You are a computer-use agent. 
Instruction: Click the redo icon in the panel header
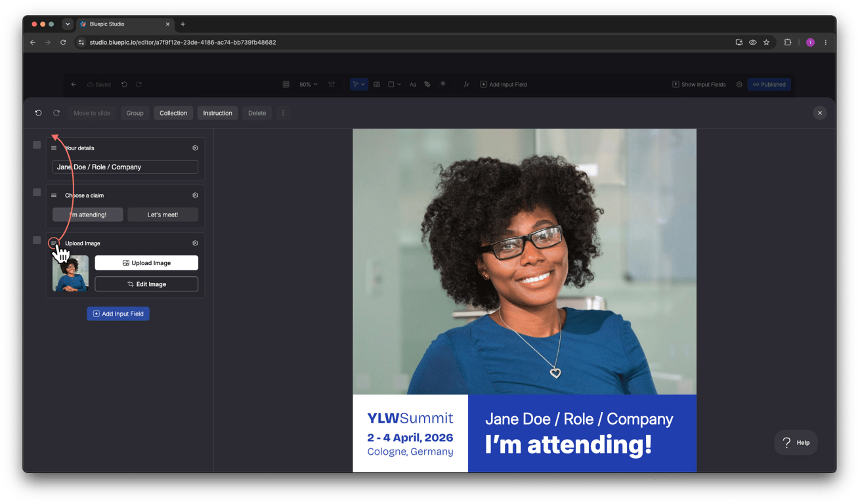(x=56, y=113)
